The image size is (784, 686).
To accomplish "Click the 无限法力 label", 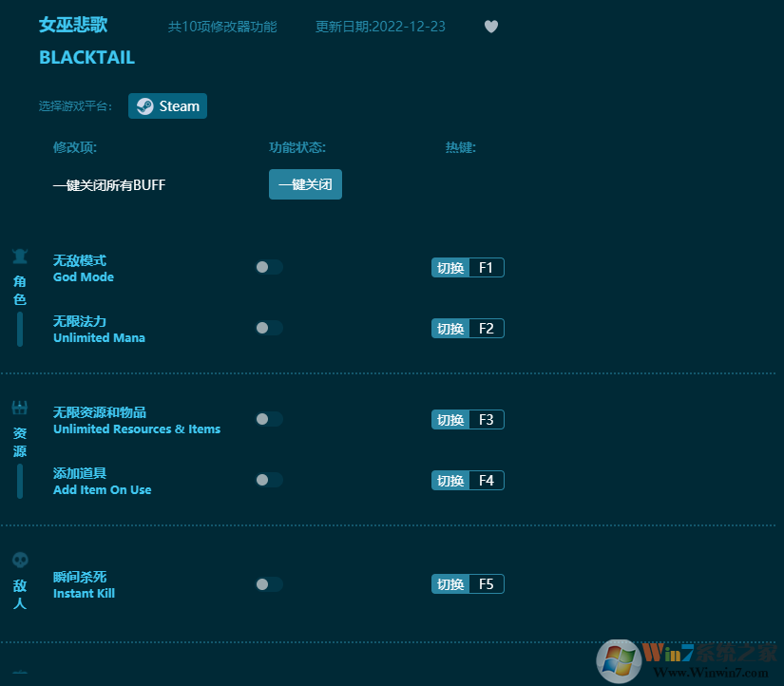I will tap(80, 321).
